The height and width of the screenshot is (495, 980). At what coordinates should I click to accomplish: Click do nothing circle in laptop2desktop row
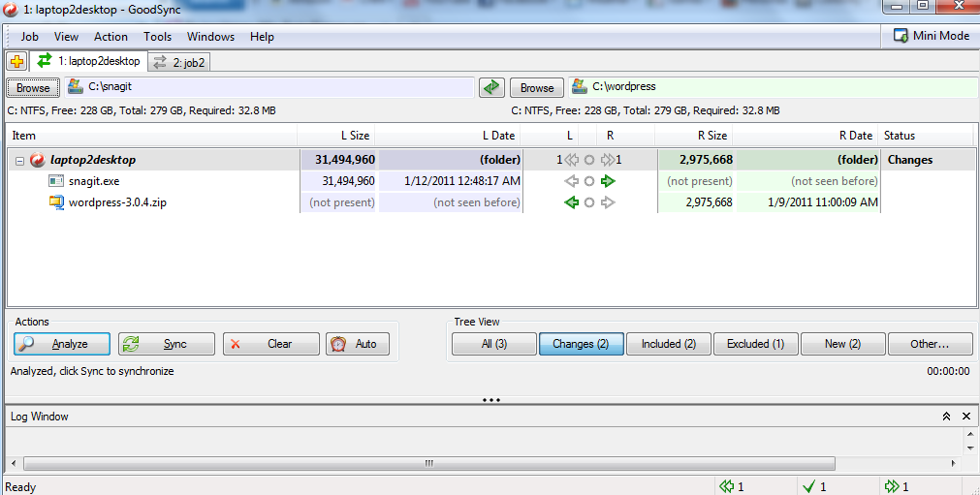pos(588,160)
